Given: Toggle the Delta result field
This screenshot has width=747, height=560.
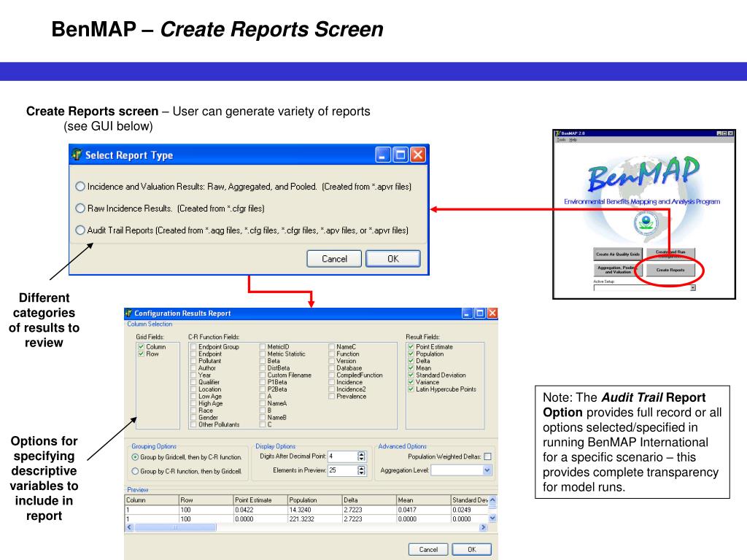Looking at the screenshot, I should click(x=411, y=361).
